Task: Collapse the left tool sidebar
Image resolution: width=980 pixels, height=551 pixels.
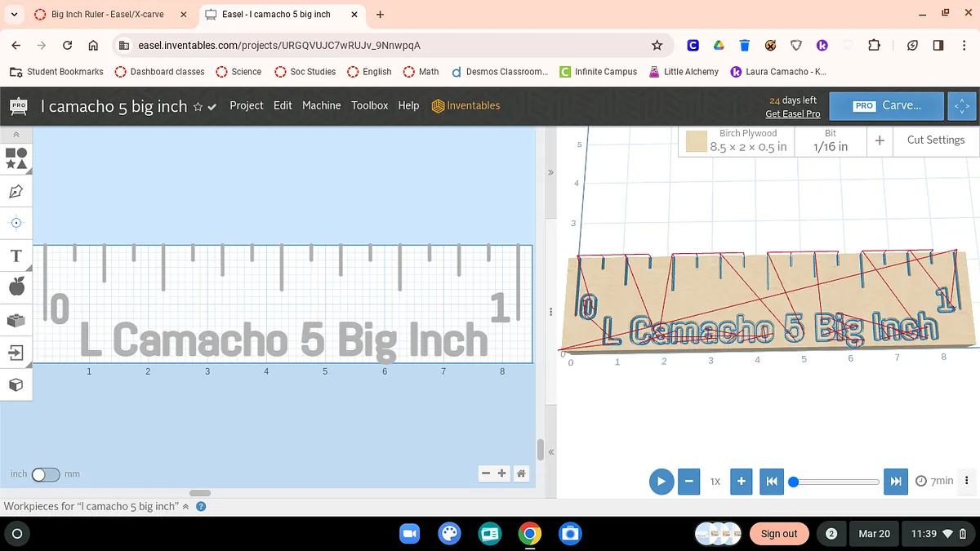Action: (x=16, y=134)
